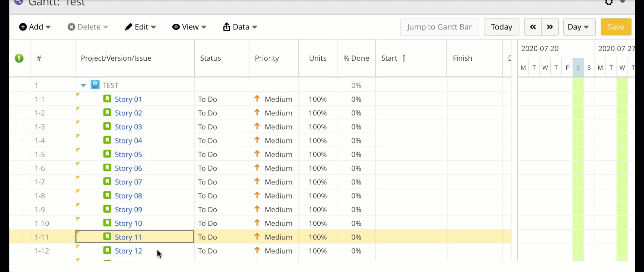Click the Jump to Gantt Bar field
Viewport: 644px width, 272px height.
pyautogui.click(x=439, y=27)
